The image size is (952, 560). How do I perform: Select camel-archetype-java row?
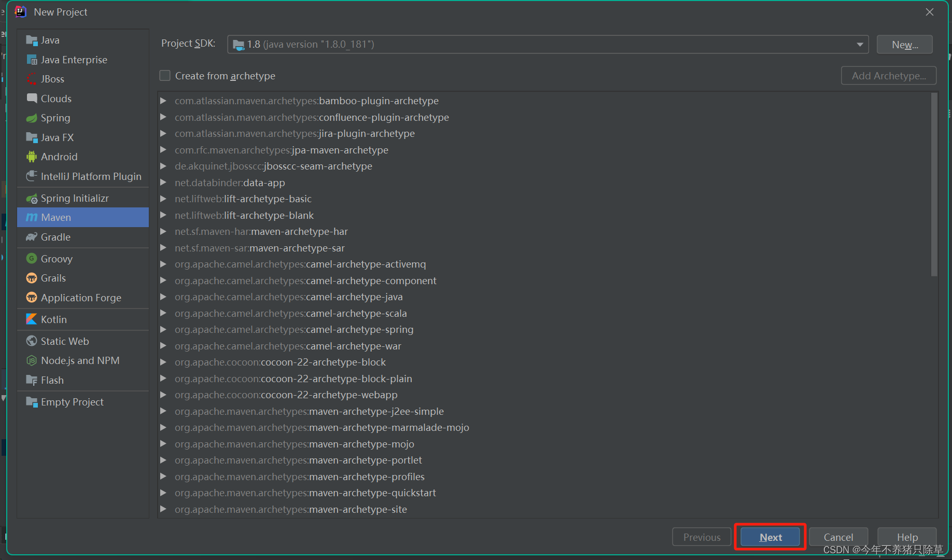(544, 297)
